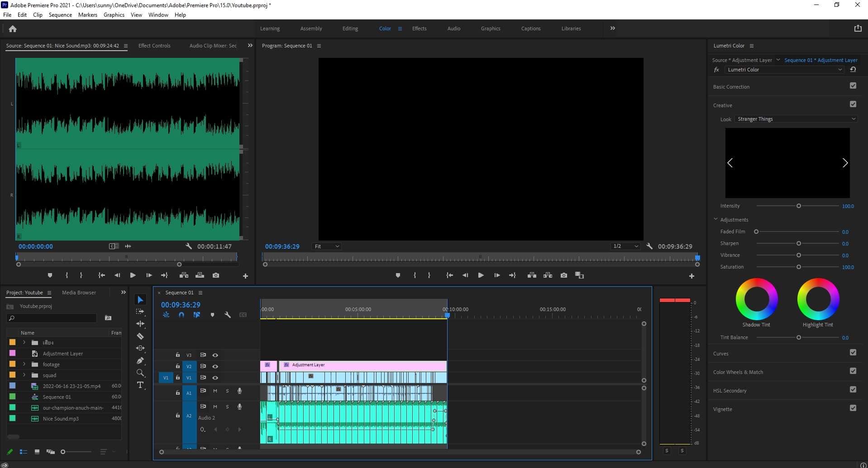Open the Fit zoom level dropdown
Screen dimensions: 868x468
coord(327,246)
